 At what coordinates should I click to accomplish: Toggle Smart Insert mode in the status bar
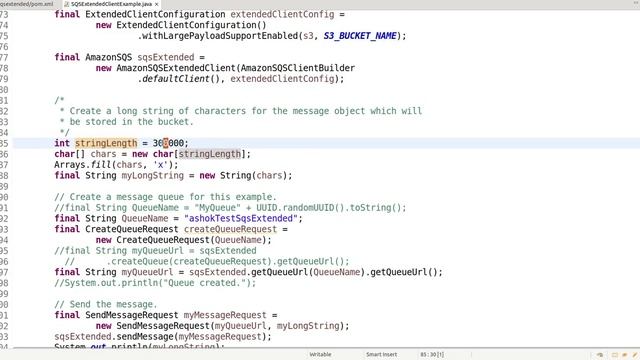381,354
